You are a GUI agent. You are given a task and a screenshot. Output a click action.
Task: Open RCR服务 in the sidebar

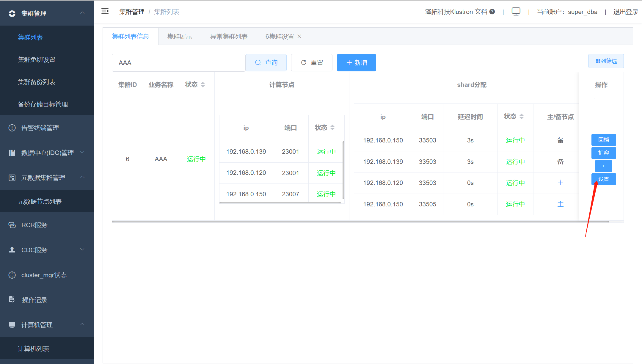[47, 225]
